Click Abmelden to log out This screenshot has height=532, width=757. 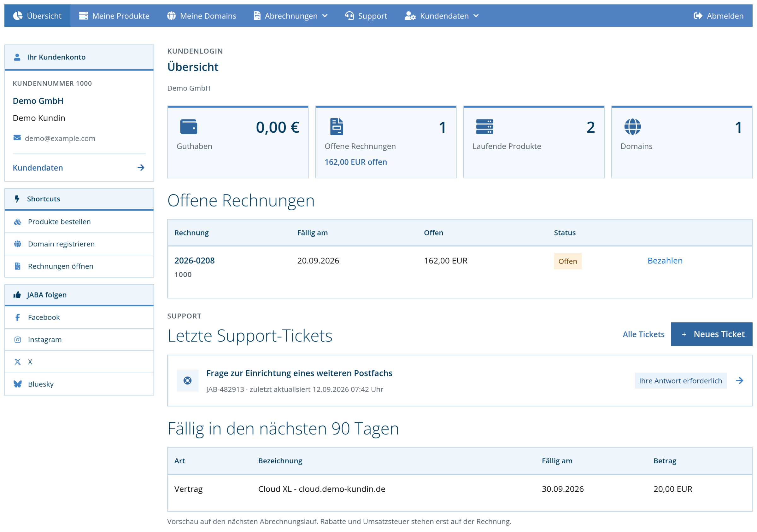719,16
